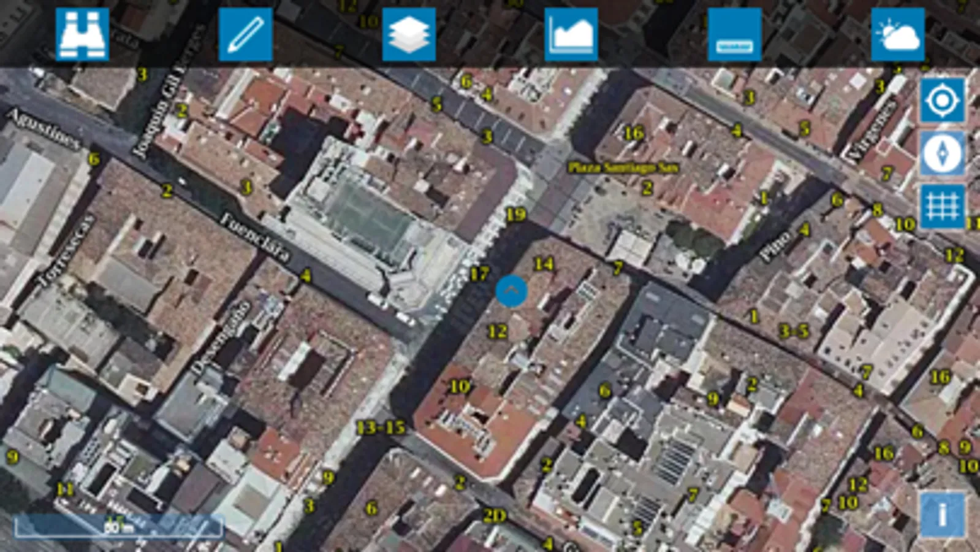
Task: Open the information panel
Action: coord(942,515)
